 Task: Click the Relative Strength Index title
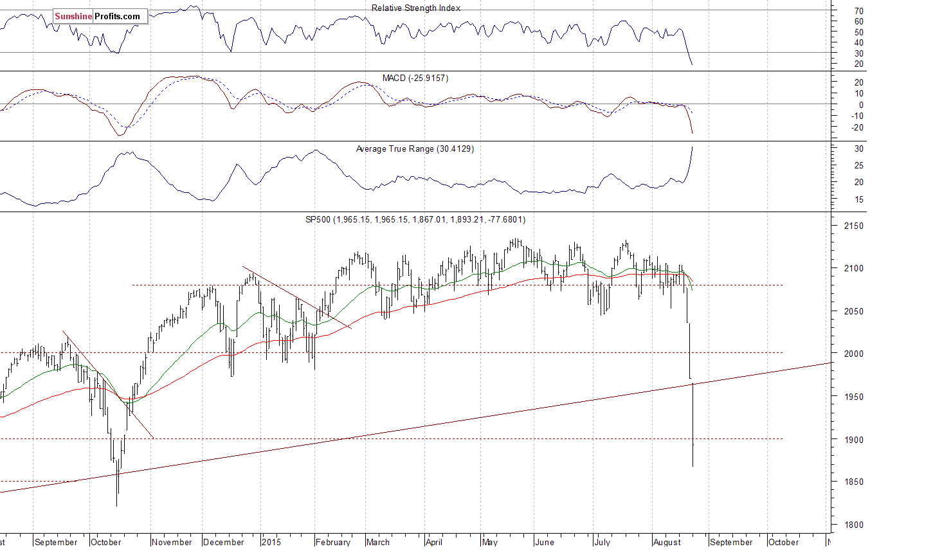click(416, 8)
